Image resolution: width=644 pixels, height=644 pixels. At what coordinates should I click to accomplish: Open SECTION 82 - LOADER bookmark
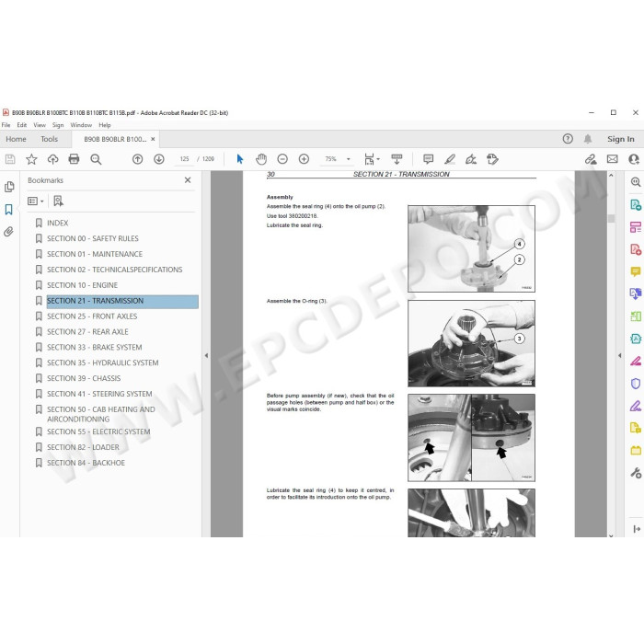click(x=83, y=447)
